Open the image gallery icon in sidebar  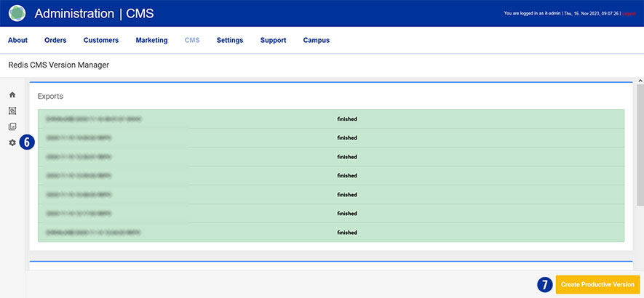pos(12,126)
